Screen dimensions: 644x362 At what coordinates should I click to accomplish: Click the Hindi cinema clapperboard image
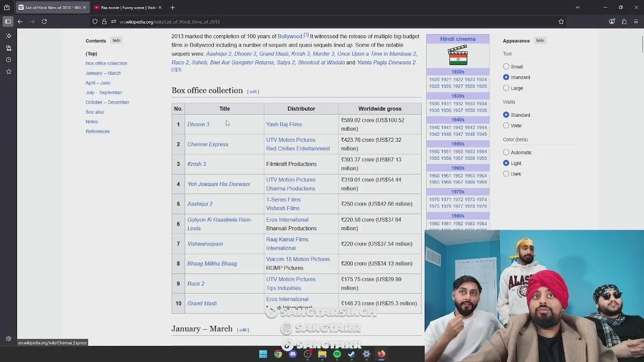(458, 55)
